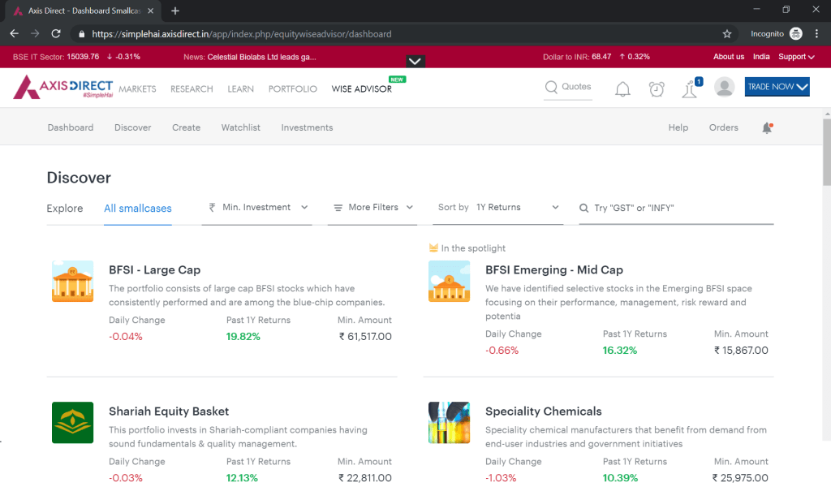Click the BFSI - Large Cap bank thumbnail
This screenshot has width=831, height=504.
pos(72,281)
